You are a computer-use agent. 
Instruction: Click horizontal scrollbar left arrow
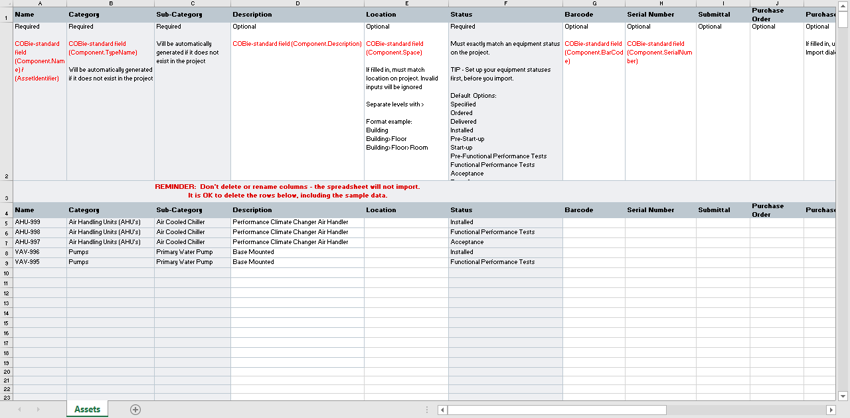(442, 409)
